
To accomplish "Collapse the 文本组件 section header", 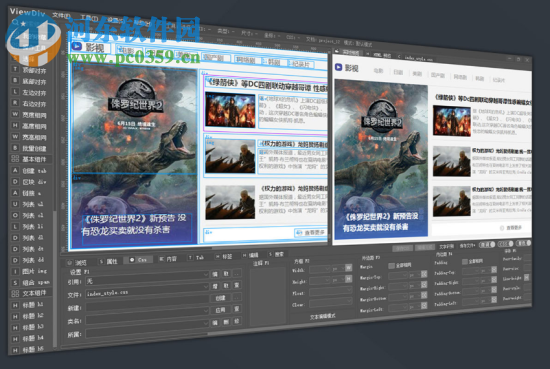I will (31, 293).
